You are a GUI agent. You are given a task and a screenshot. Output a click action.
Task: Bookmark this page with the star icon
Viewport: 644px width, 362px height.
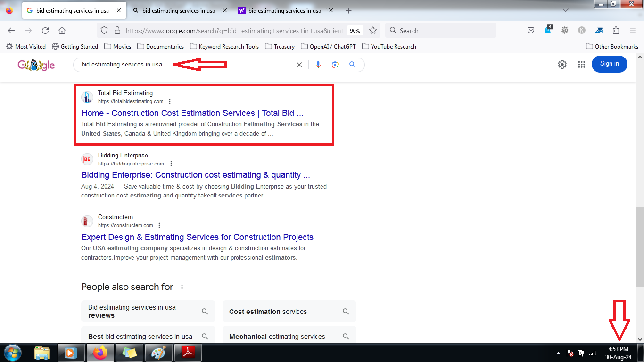[x=373, y=31]
